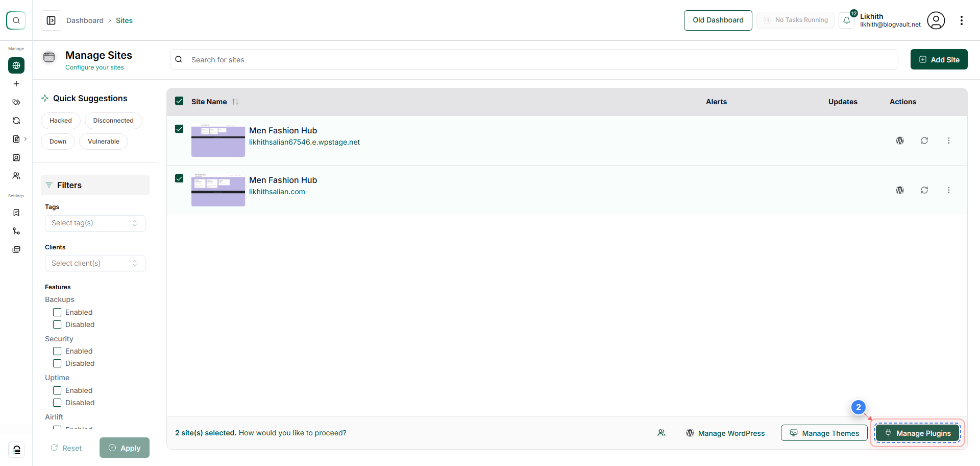This screenshot has height=466, width=980.
Task: Uncheck the likhithsalian.com site row checkbox
Action: pyautogui.click(x=179, y=178)
